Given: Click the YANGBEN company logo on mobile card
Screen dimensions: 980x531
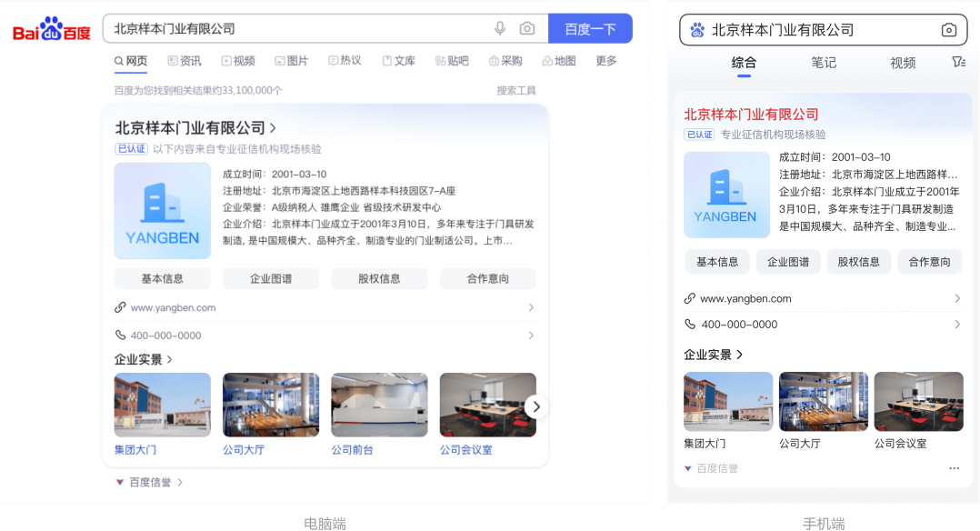Looking at the screenshot, I should point(726,195).
